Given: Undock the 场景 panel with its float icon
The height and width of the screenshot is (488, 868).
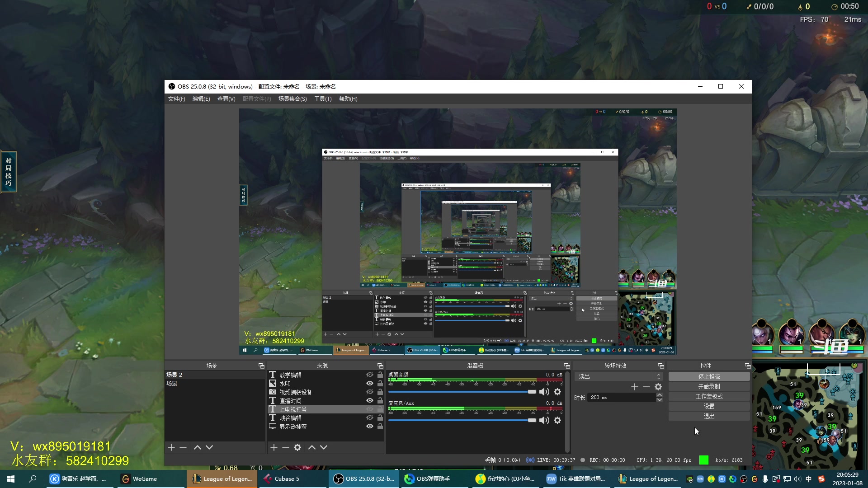Looking at the screenshot, I should click(261, 366).
